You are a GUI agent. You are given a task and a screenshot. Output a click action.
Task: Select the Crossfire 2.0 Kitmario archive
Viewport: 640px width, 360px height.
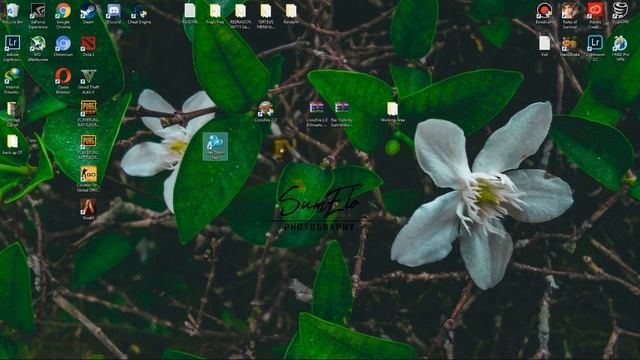[x=316, y=113]
